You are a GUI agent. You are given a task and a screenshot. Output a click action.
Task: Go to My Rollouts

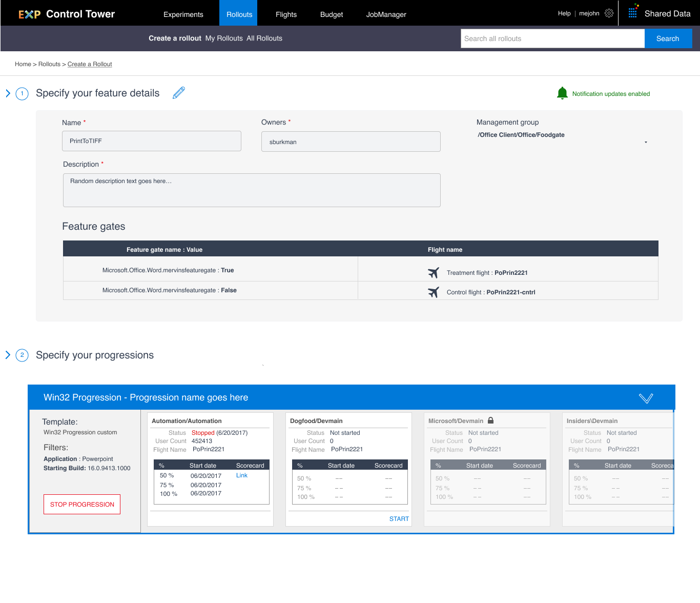(x=224, y=38)
